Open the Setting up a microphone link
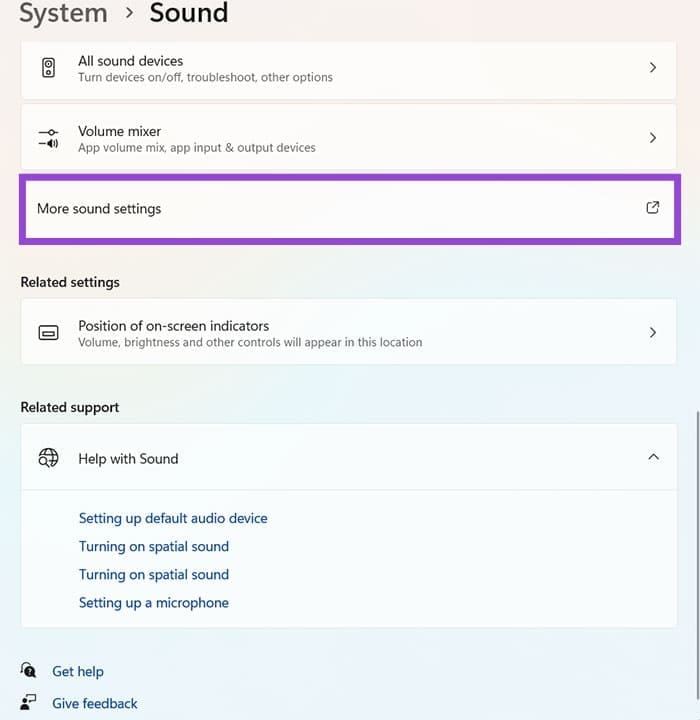Viewport: 700px width, 720px height. coord(153,602)
